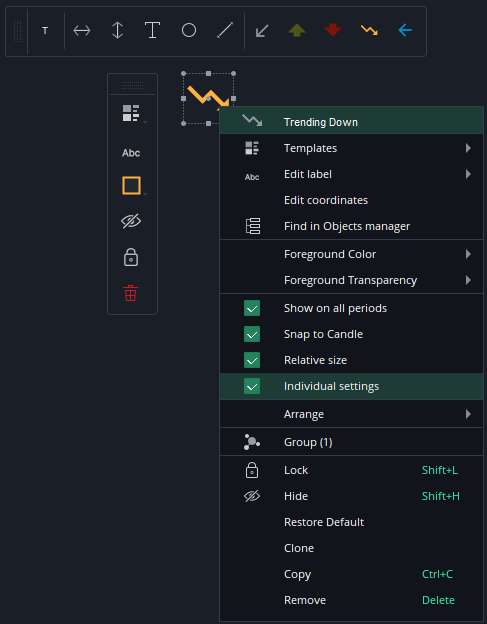The image size is (487, 624).
Task: Select the diagonal line tool
Action: tap(225, 31)
